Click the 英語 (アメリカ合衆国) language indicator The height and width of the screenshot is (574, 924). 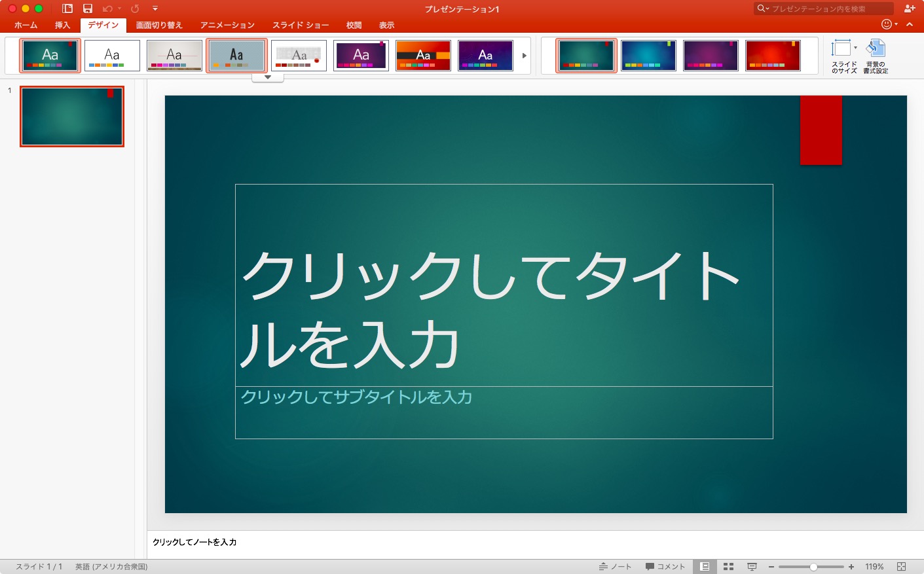(111, 567)
